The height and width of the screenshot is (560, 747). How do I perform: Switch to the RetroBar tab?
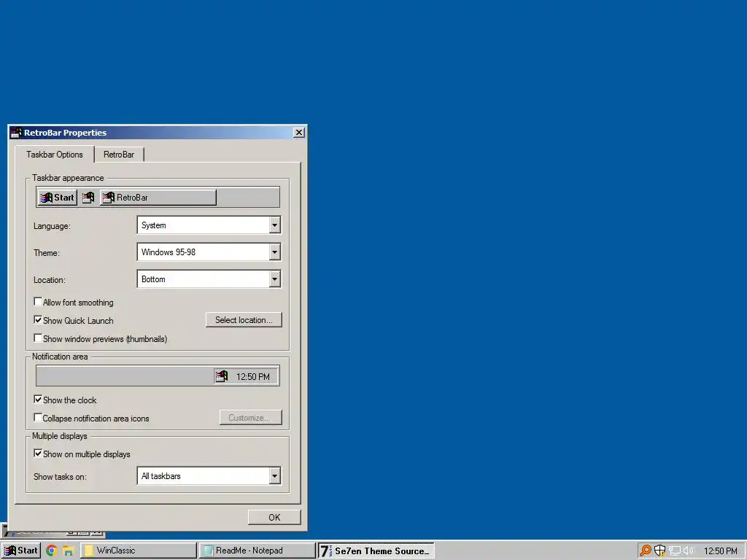point(119,155)
